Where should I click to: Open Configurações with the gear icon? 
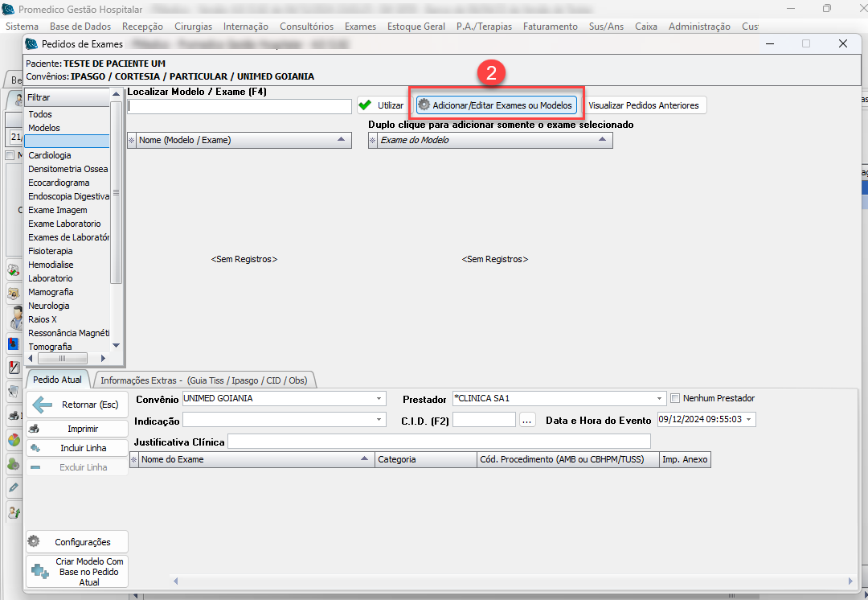pyautogui.click(x=76, y=542)
